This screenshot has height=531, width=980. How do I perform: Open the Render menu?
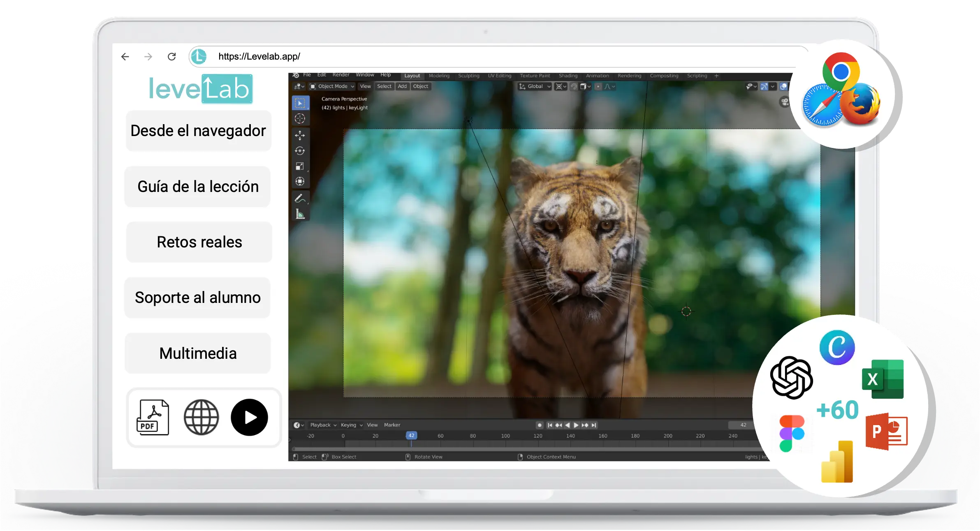pos(341,75)
